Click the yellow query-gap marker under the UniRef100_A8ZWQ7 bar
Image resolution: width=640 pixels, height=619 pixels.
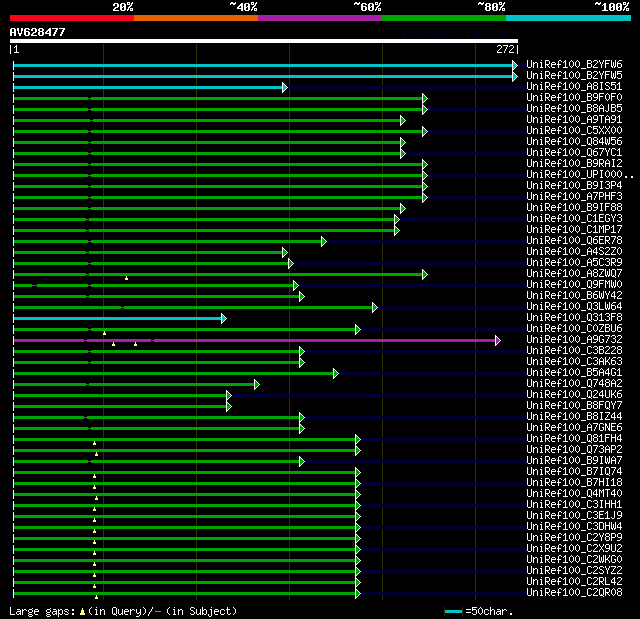click(x=127, y=278)
